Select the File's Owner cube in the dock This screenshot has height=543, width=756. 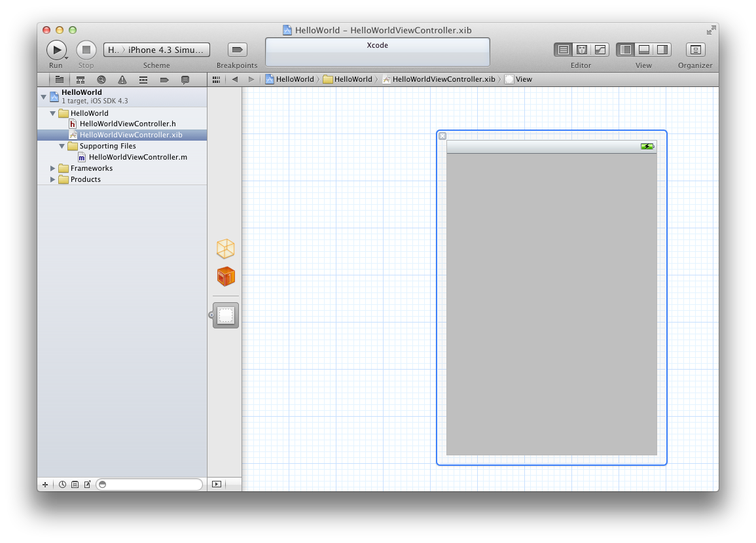pos(225,249)
